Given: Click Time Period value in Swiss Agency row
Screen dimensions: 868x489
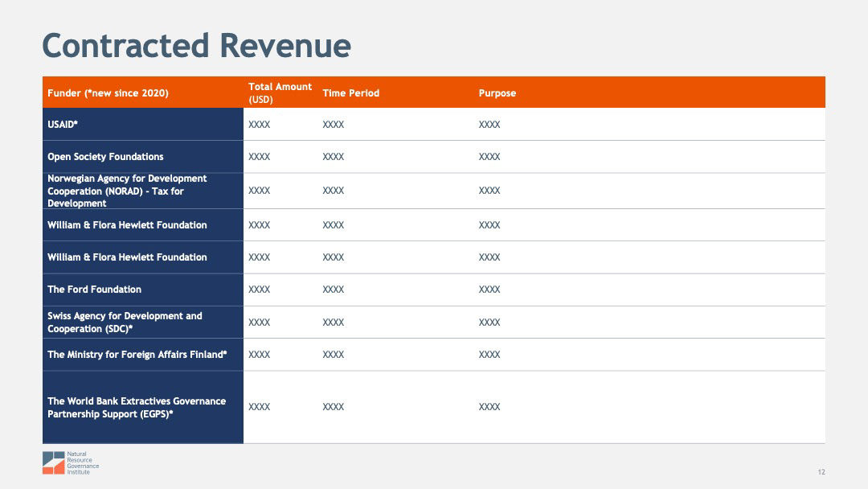Looking at the screenshot, I should tap(334, 323).
